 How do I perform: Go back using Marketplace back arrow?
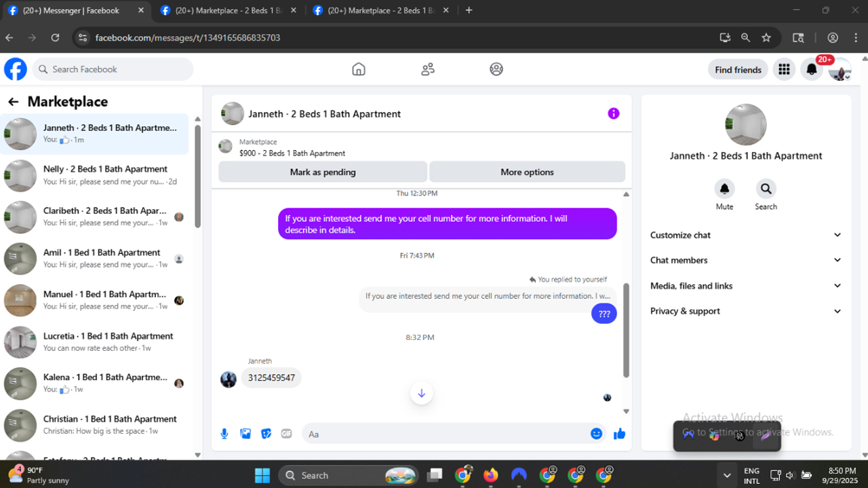click(13, 102)
